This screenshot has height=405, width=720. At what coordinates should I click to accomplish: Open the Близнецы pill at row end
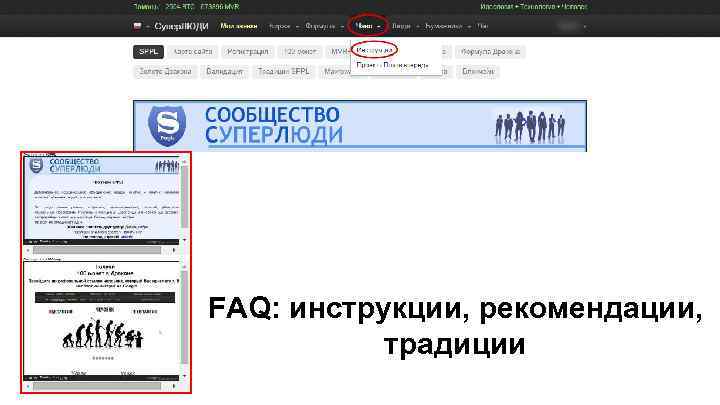[478, 72]
